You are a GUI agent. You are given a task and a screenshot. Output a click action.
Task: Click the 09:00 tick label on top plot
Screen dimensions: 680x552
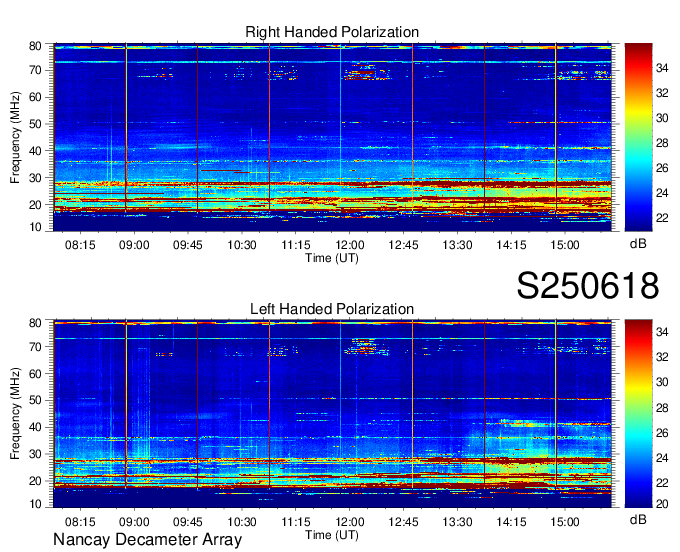point(134,245)
